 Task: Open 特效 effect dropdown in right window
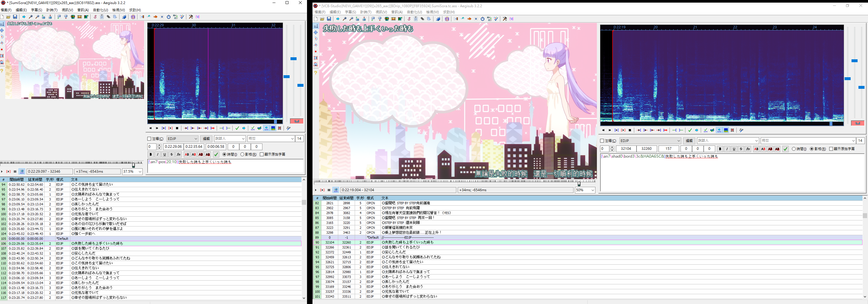pyautogui.click(x=808, y=141)
